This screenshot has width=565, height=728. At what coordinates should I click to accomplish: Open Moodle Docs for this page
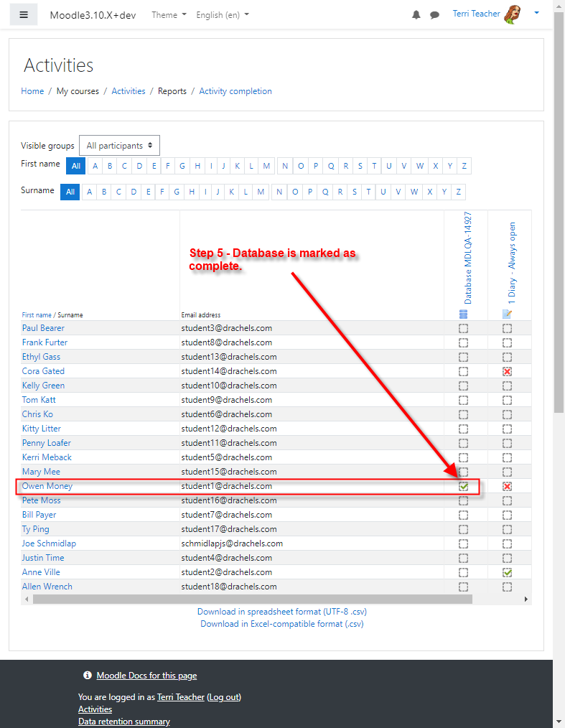(x=146, y=676)
